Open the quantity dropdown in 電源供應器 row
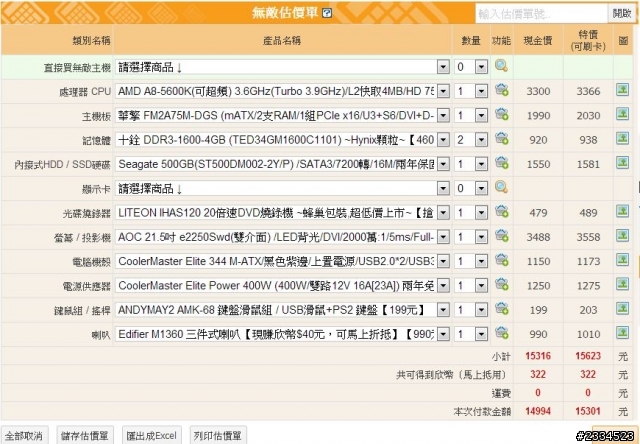The image size is (640, 444). 471,286
